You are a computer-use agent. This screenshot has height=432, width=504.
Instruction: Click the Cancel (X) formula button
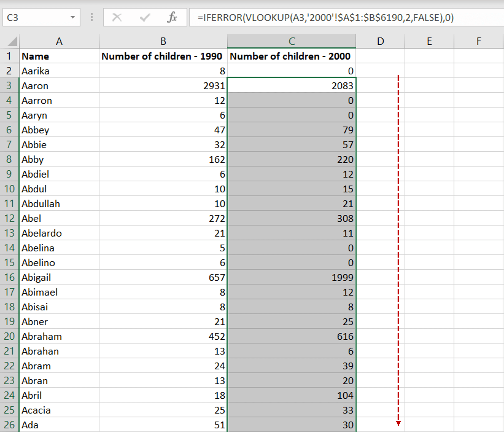coord(117,17)
